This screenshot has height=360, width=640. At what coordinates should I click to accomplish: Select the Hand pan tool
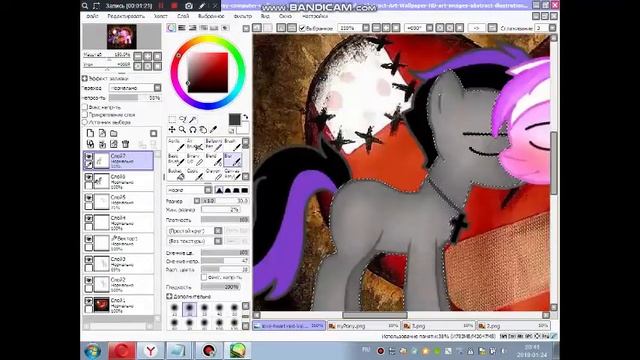(x=203, y=130)
